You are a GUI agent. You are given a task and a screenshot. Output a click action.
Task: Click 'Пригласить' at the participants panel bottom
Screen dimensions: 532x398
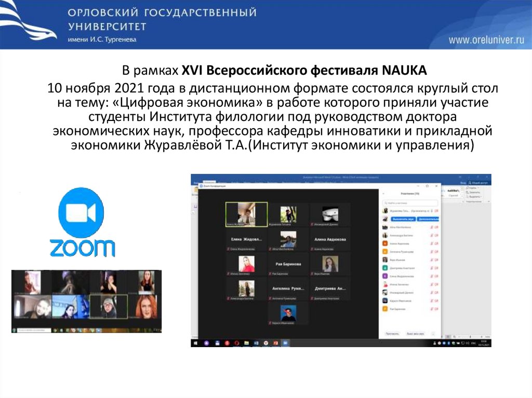click(x=392, y=334)
